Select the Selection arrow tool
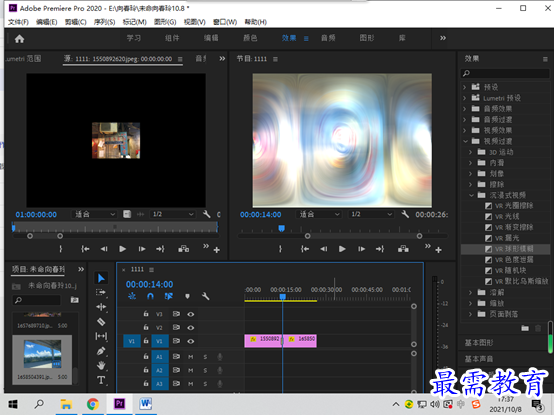This screenshot has width=554, height=415. pos(101,278)
